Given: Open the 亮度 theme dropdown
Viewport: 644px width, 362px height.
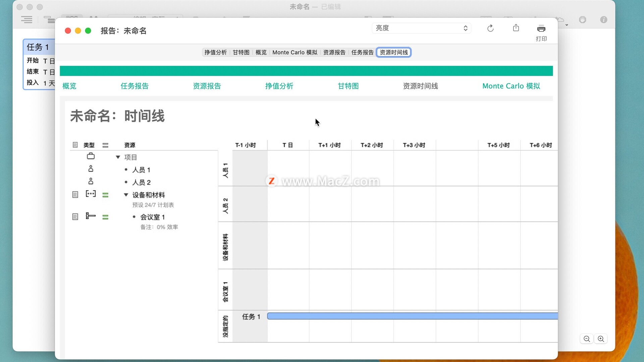Looking at the screenshot, I should coord(421,28).
